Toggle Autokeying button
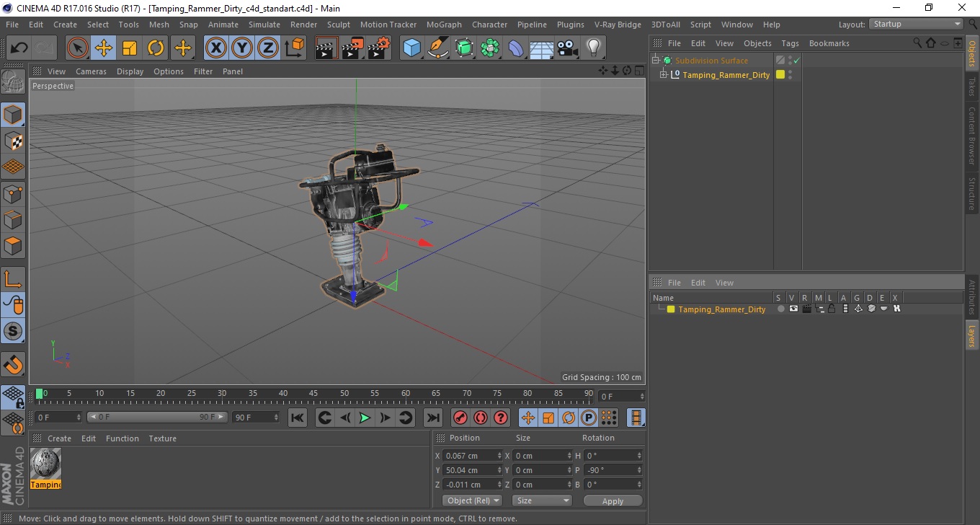The width and height of the screenshot is (980, 525). click(x=481, y=418)
